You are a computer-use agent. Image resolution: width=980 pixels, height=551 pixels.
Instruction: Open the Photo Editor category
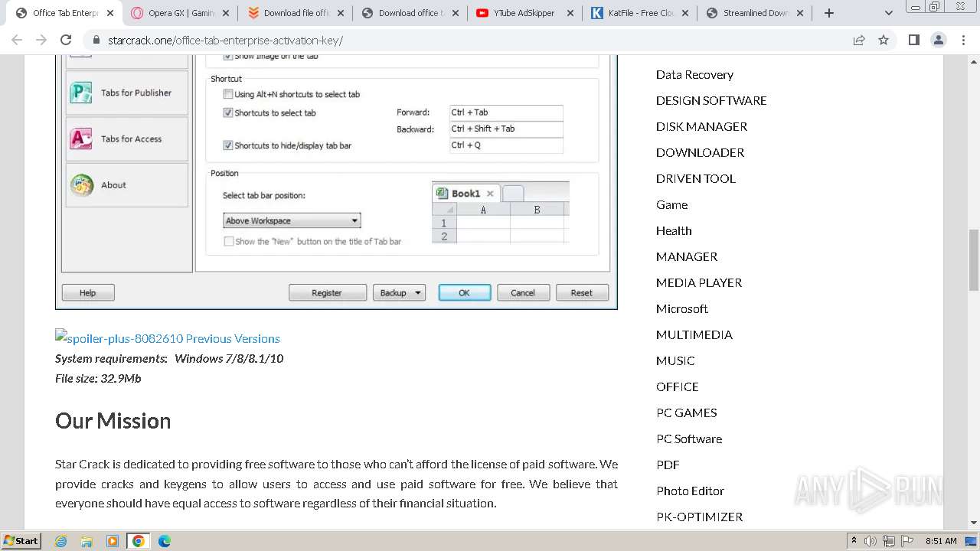[x=690, y=491]
